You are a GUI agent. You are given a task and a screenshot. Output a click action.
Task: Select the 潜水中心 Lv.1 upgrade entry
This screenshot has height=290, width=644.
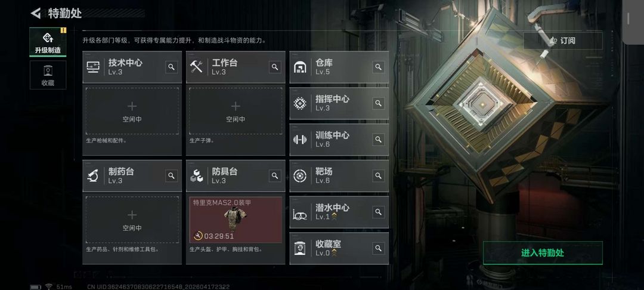point(339,212)
